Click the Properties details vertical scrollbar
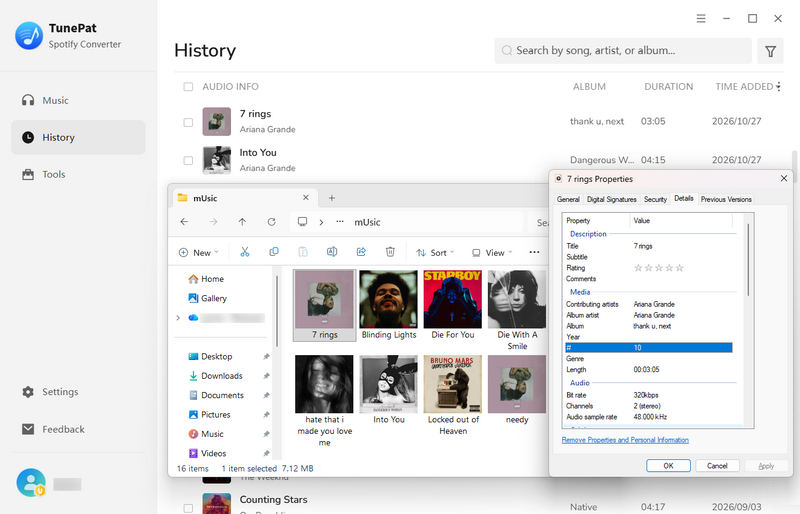 748,260
